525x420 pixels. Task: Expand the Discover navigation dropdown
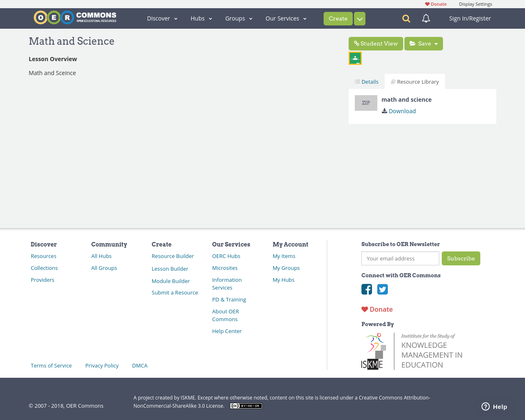tap(162, 18)
